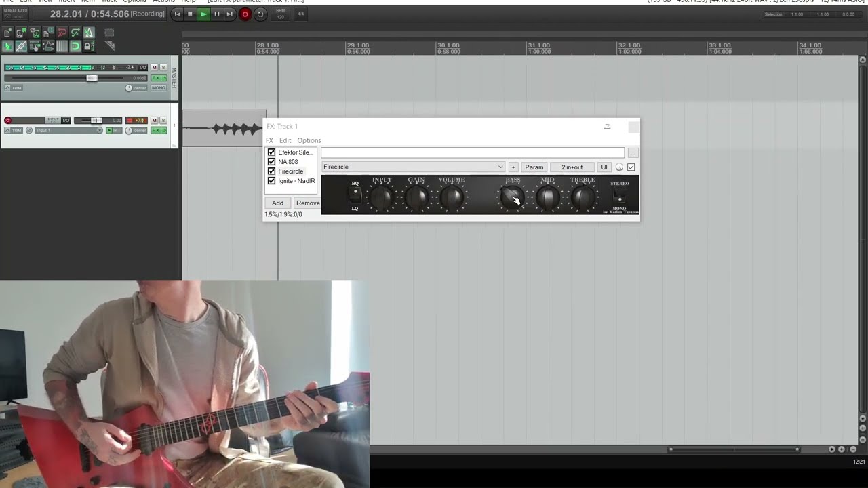Click the red Record transport button

tap(245, 14)
